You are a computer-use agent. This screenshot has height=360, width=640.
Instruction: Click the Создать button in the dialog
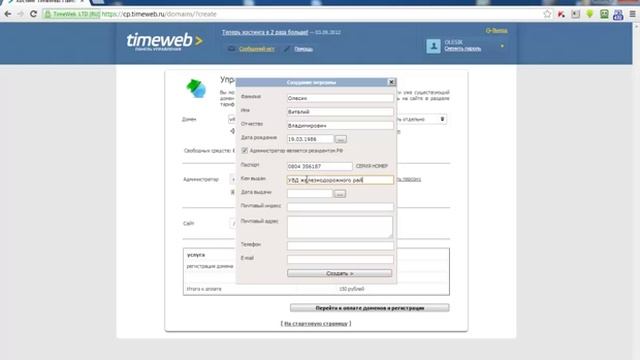click(x=340, y=273)
